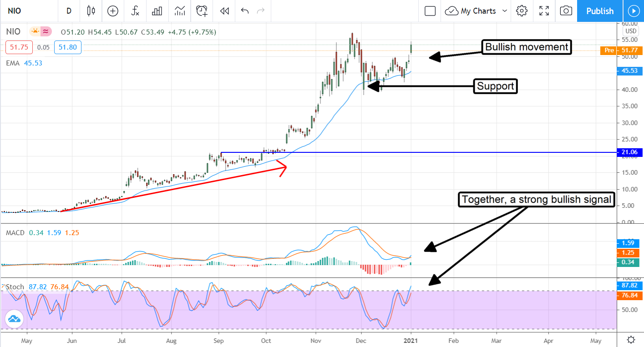Open the layout setup square icon
Image resolution: width=644 pixels, height=347 pixels.
(430, 11)
